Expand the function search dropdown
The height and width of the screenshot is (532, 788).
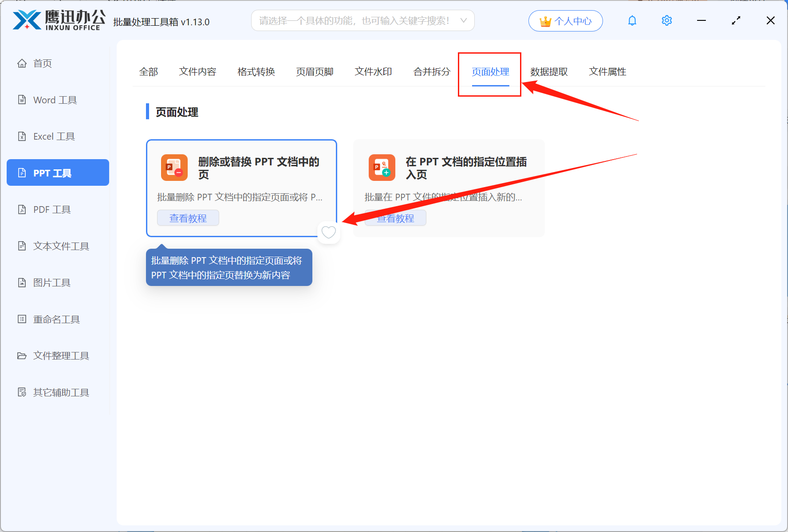[463, 20]
